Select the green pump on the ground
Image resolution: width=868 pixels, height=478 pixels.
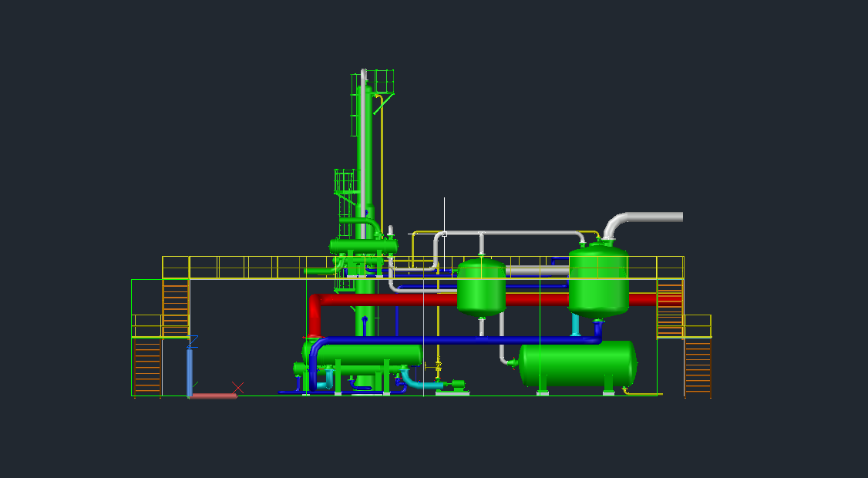456,385
